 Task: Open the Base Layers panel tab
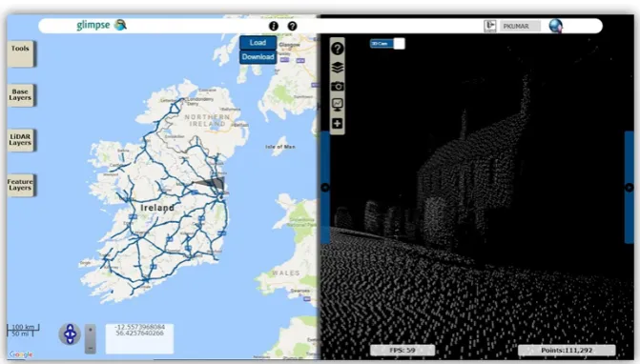20,95
